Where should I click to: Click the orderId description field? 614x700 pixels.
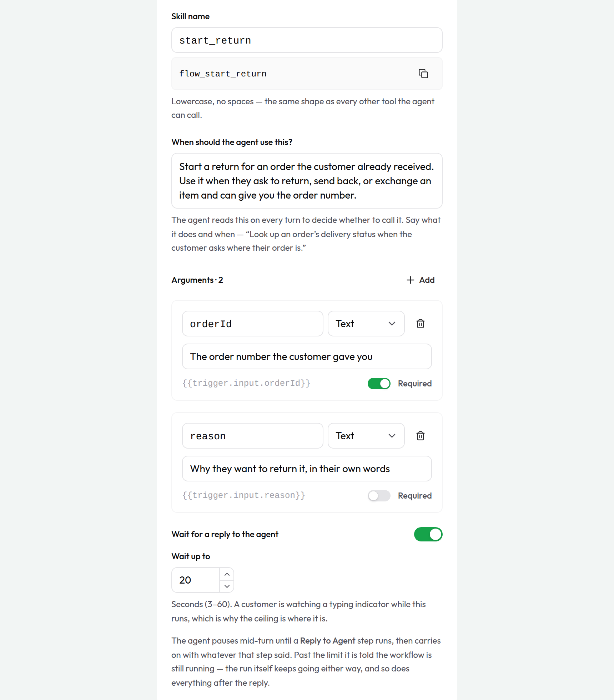click(307, 356)
